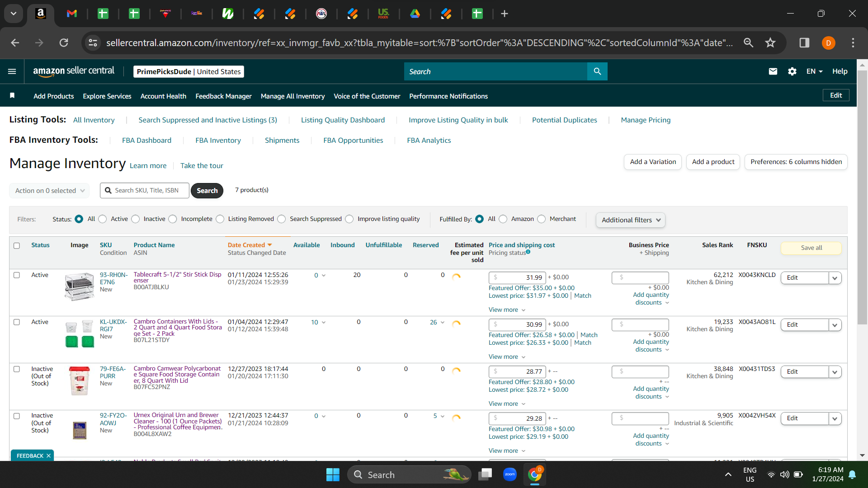Open a new browser tab
The height and width of the screenshot is (488, 868).
click(505, 14)
